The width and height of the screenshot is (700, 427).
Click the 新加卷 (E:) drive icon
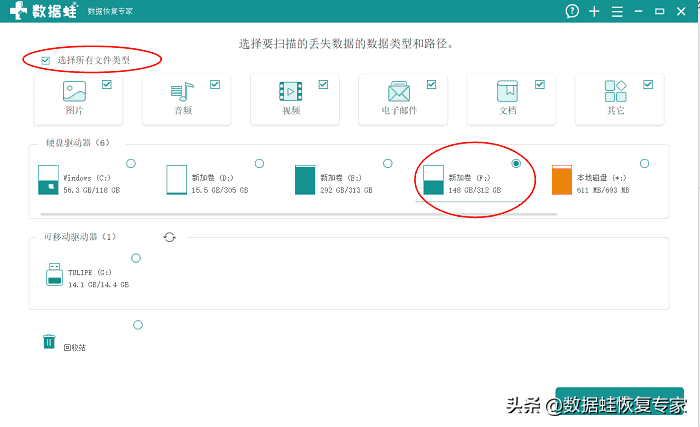click(x=305, y=180)
